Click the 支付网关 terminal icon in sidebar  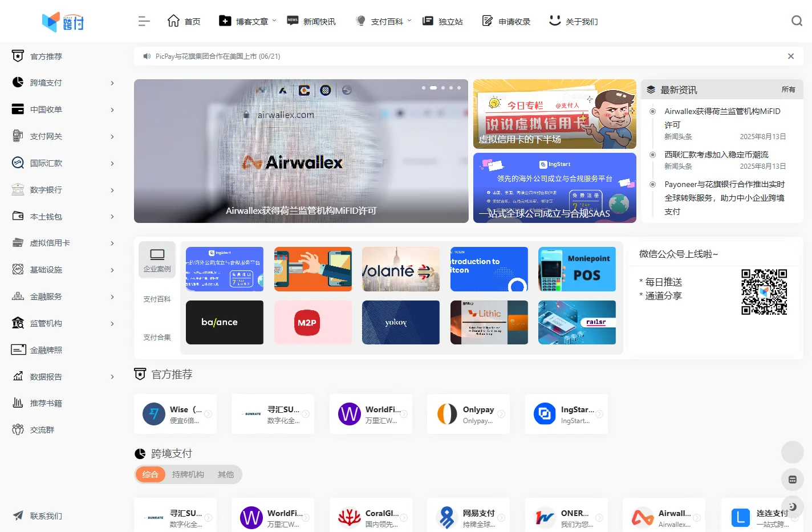18,136
